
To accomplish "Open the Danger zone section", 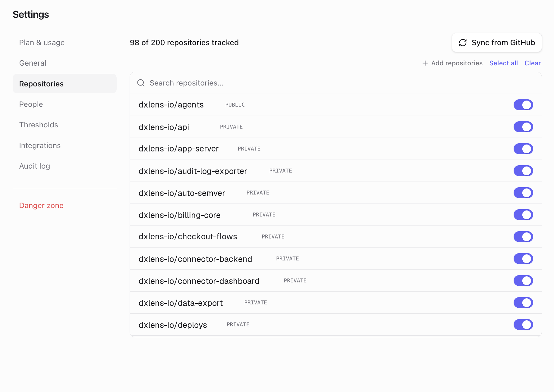I will [x=65, y=205].
